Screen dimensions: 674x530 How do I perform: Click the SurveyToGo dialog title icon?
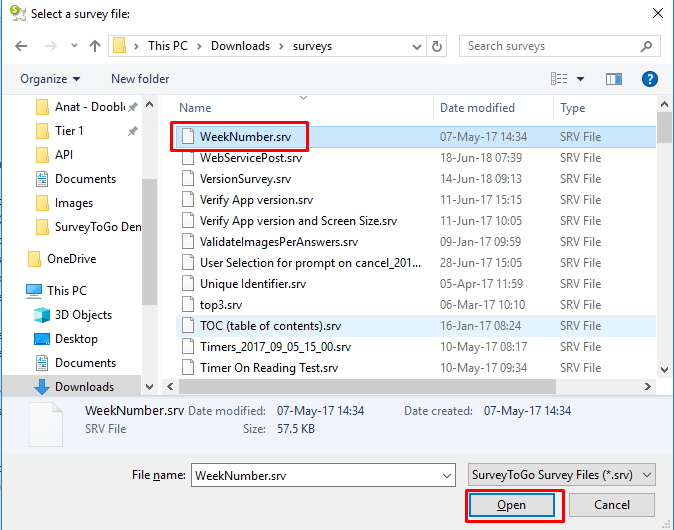point(18,13)
